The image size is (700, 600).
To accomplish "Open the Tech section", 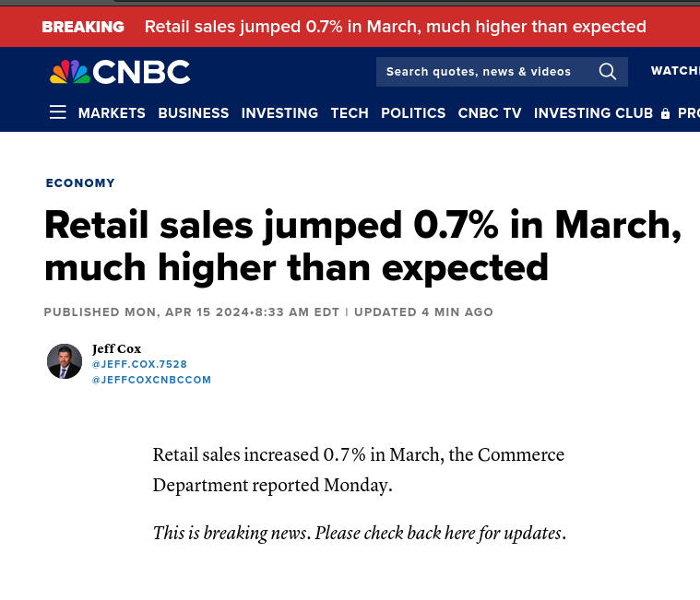I will click(x=350, y=112).
